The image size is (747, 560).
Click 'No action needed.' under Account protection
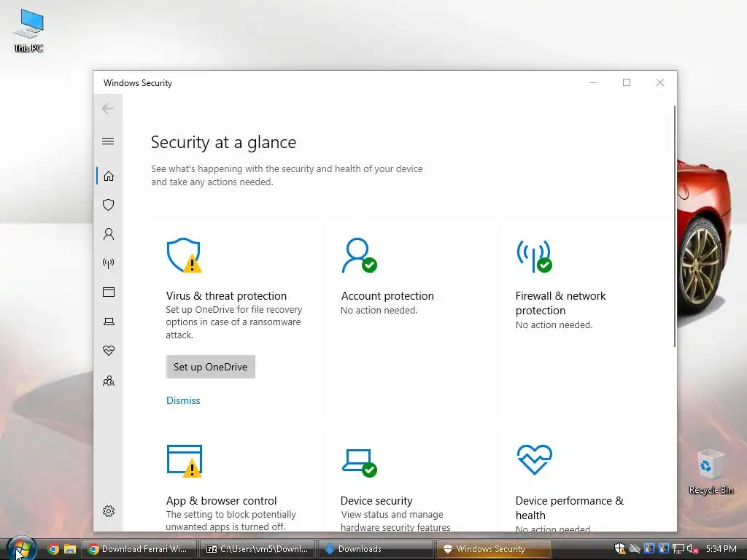pos(379,310)
